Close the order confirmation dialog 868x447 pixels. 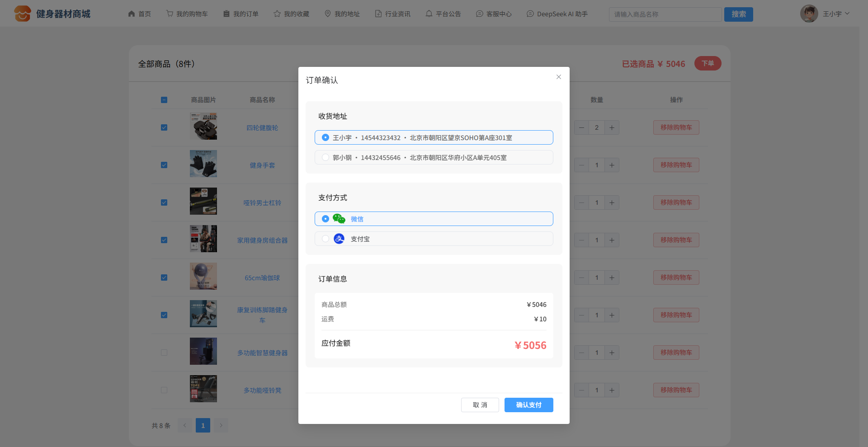pos(559,77)
